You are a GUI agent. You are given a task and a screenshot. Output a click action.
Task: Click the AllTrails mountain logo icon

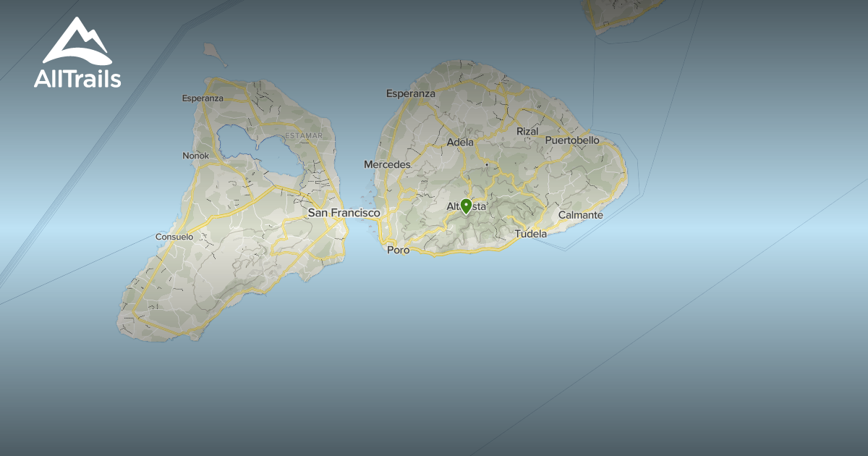click(77, 41)
